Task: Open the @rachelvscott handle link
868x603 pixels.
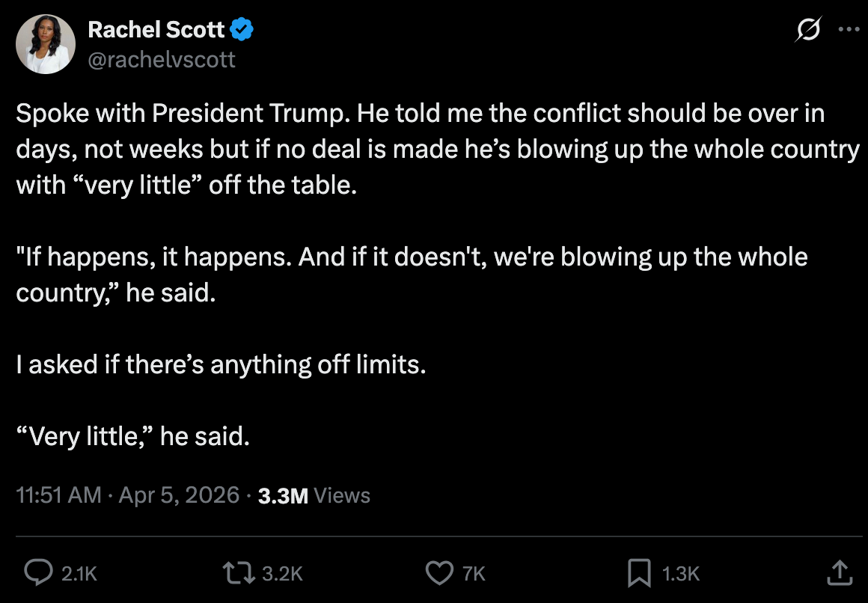Action: pyautogui.click(x=162, y=58)
